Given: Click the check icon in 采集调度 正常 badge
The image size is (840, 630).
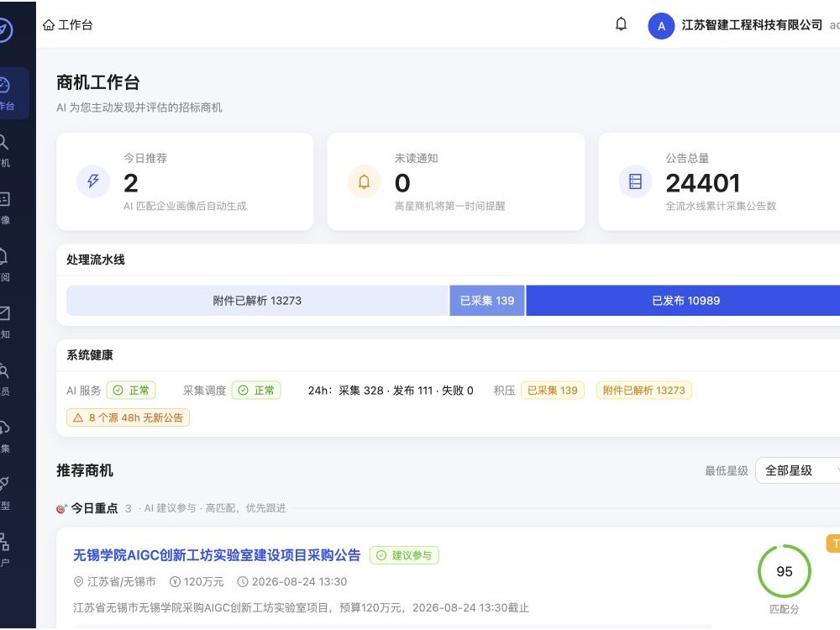Looking at the screenshot, I should coord(244,391).
